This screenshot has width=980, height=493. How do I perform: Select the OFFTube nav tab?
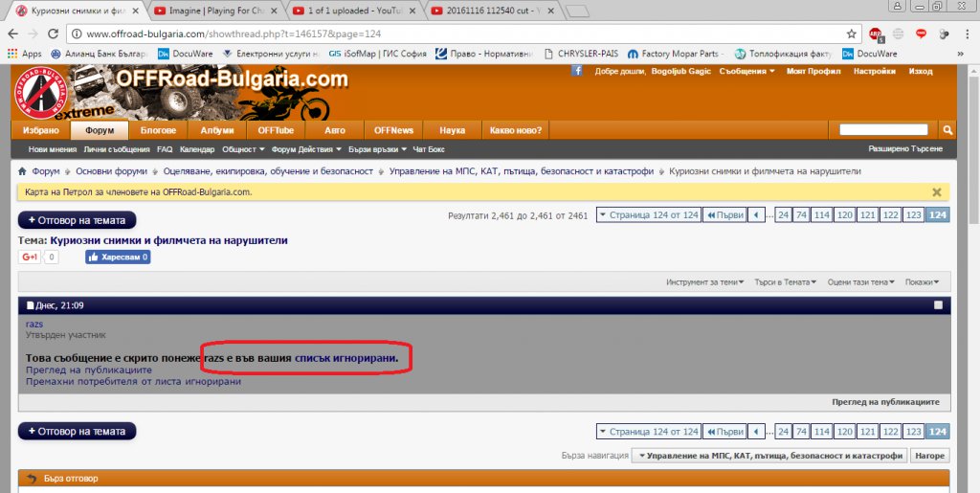(x=276, y=130)
